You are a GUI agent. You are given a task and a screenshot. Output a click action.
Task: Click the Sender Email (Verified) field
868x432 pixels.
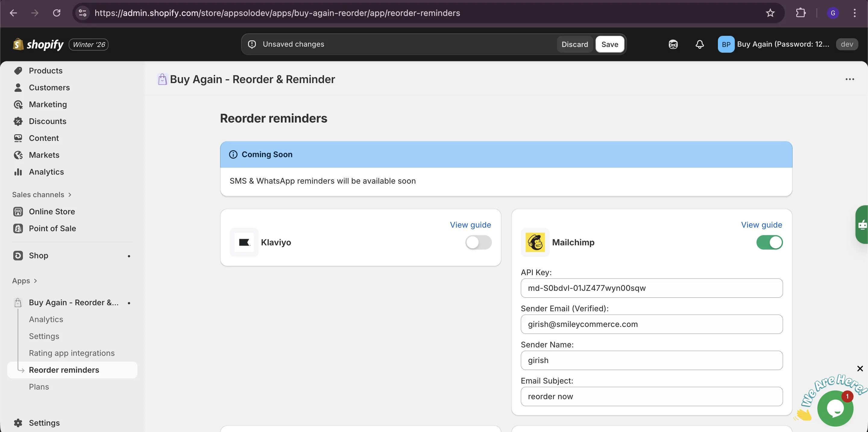[652, 324]
